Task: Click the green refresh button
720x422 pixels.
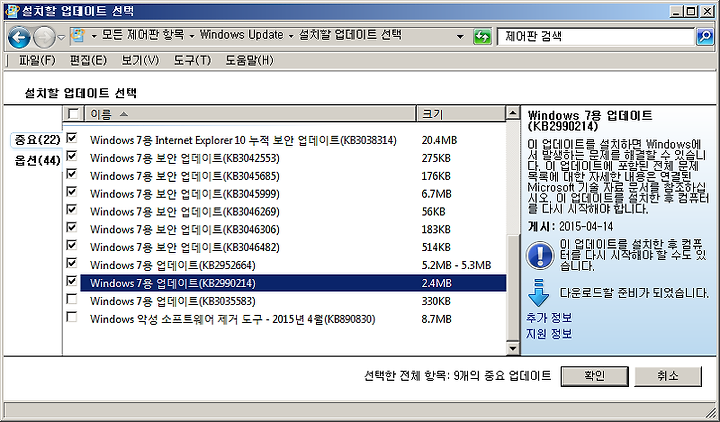Action: (x=482, y=37)
